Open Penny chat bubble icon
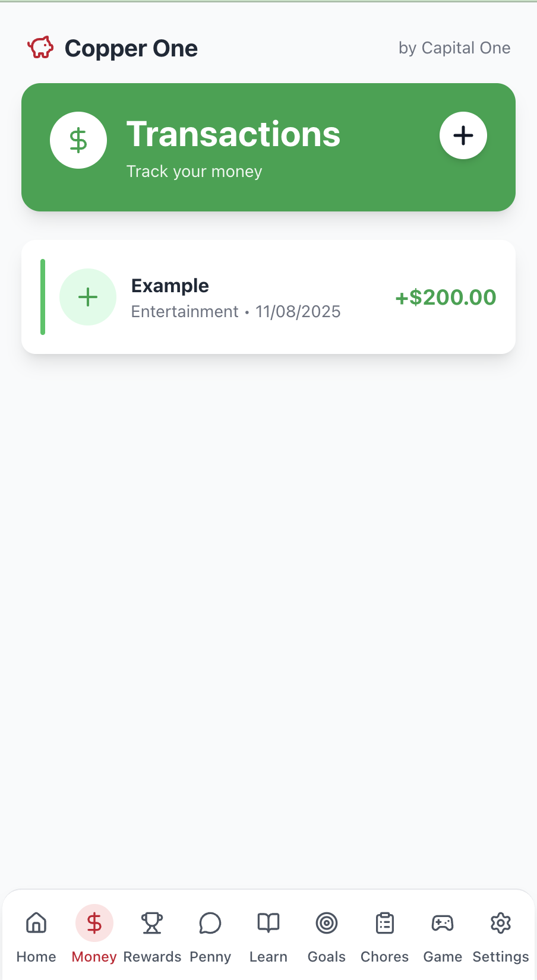Screen dimensions: 537x980 (210, 923)
